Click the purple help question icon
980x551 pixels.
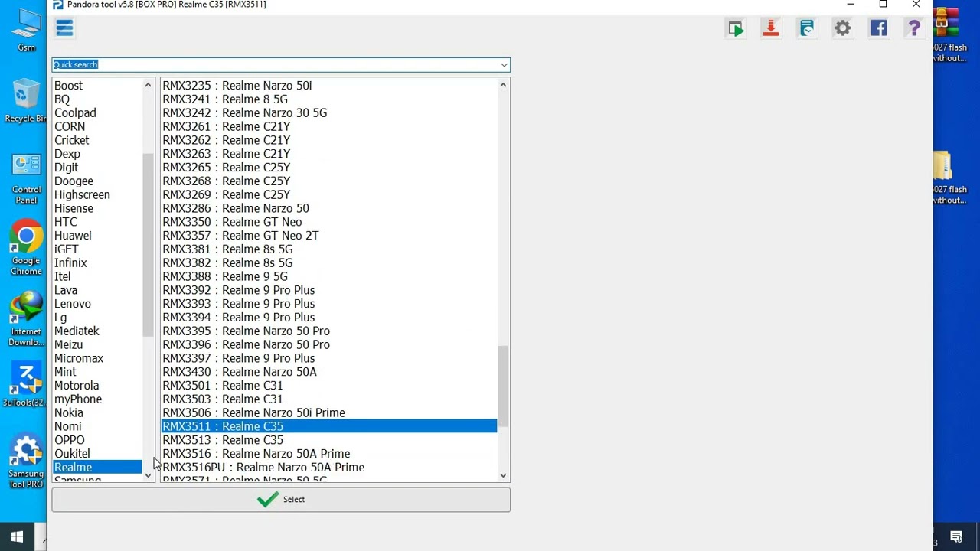pos(913,29)
